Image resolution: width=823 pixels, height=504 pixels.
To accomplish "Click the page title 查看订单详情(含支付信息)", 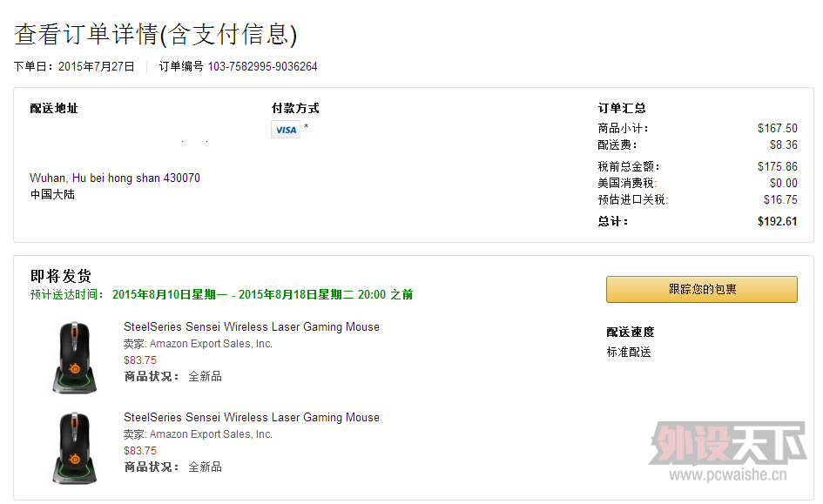I will click(155, 35).
